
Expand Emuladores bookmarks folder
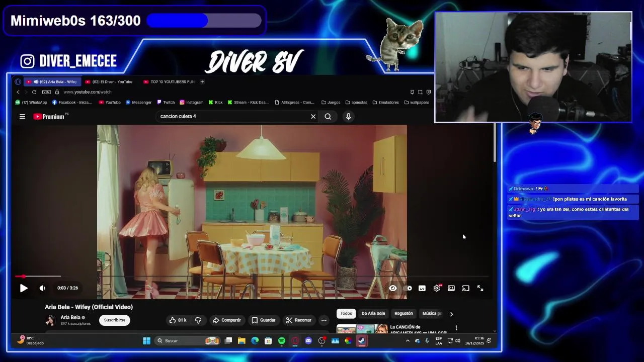pos(386,103)
